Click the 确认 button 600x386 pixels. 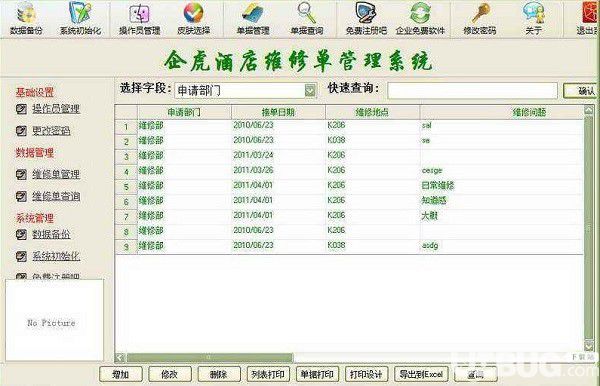click(x=581, y=91)
